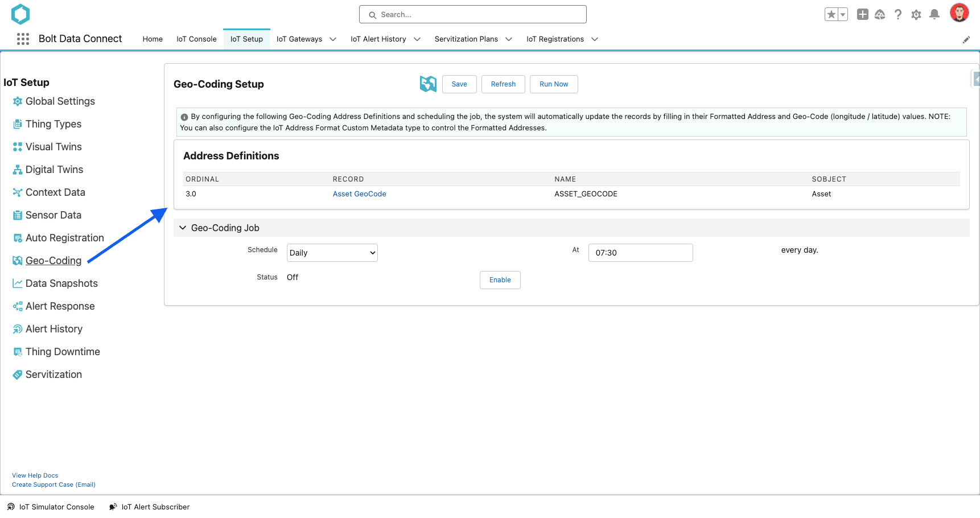Click the side panel expand handle
The height and width of the screenshot is (518, 980).
[975, 79]
